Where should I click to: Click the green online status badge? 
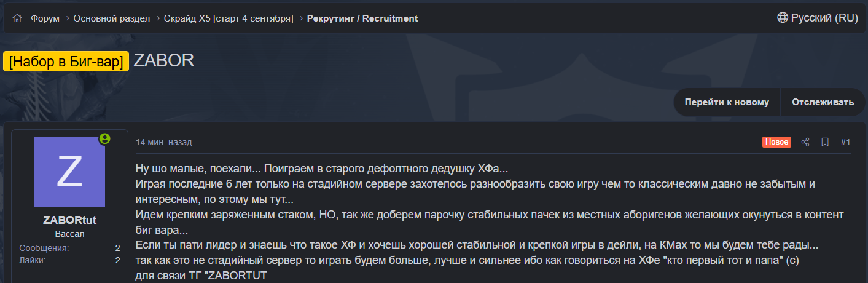[105, 138]
